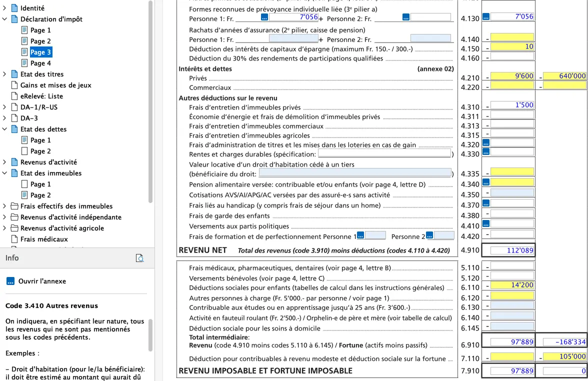Open annex for code 4.410 partis politiques
Image resolution: width=588 pixels, height=381 pixels.
pyautogui.click(x=486, y=224)
